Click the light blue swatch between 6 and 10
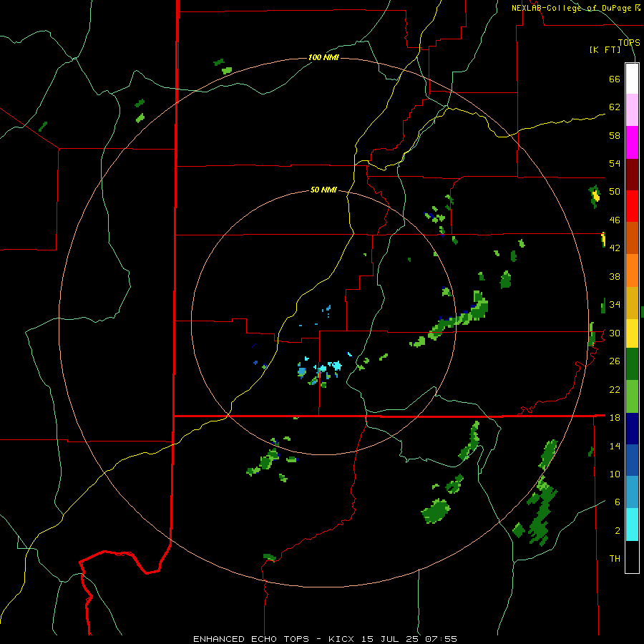The image size is (644, 644). [632, 492]
